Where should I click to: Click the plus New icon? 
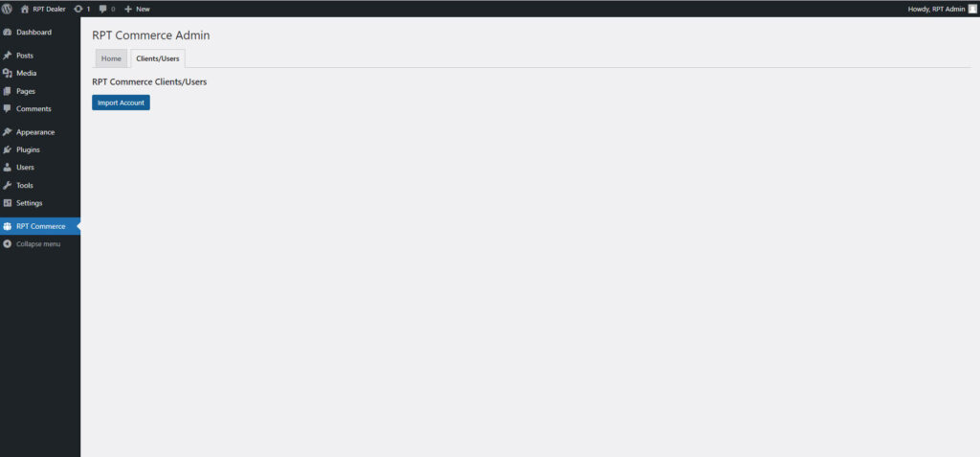[128, 9]
